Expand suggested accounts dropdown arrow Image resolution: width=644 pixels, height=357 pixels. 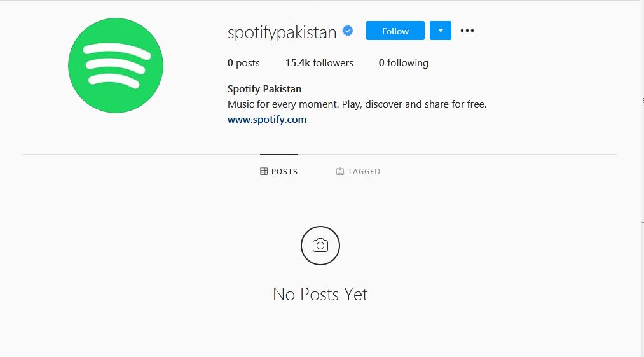tap(441, 31)
